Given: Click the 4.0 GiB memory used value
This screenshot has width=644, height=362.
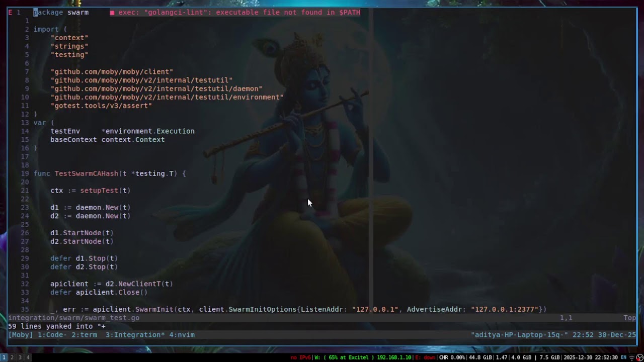Looking at the screenshot, I should pos(521,357).
